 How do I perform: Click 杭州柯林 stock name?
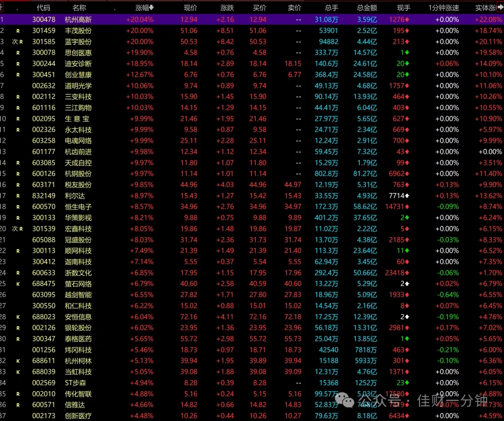(x=78, y=361)
